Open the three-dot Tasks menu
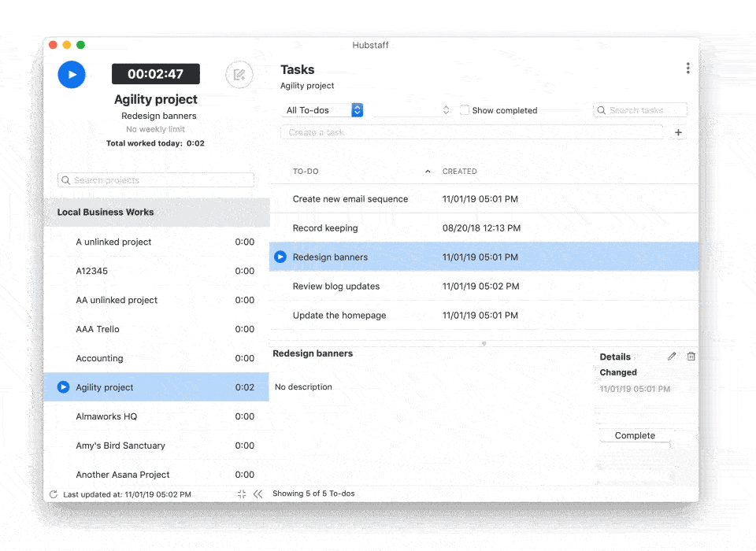This screenshot has width=756, height=551. tap(687, 68)
